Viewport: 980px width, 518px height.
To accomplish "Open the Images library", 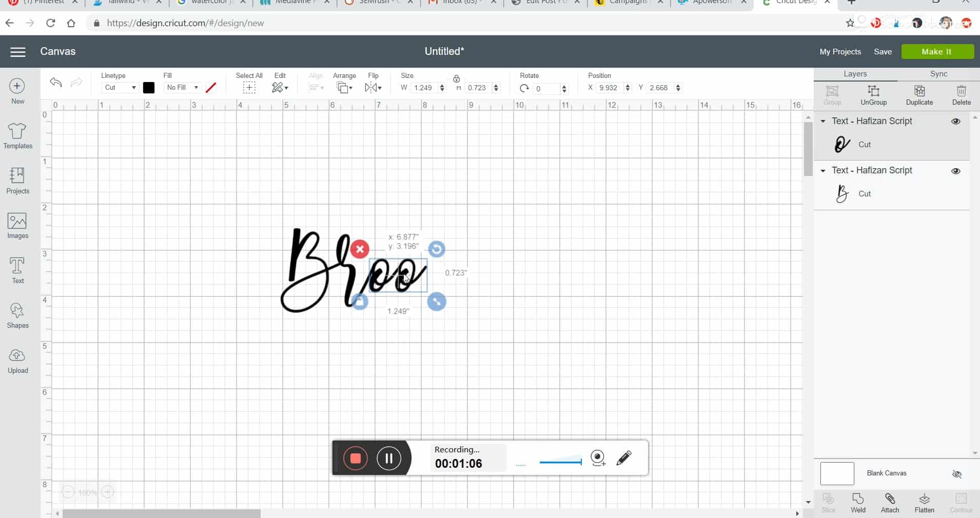I will [17, 226].
